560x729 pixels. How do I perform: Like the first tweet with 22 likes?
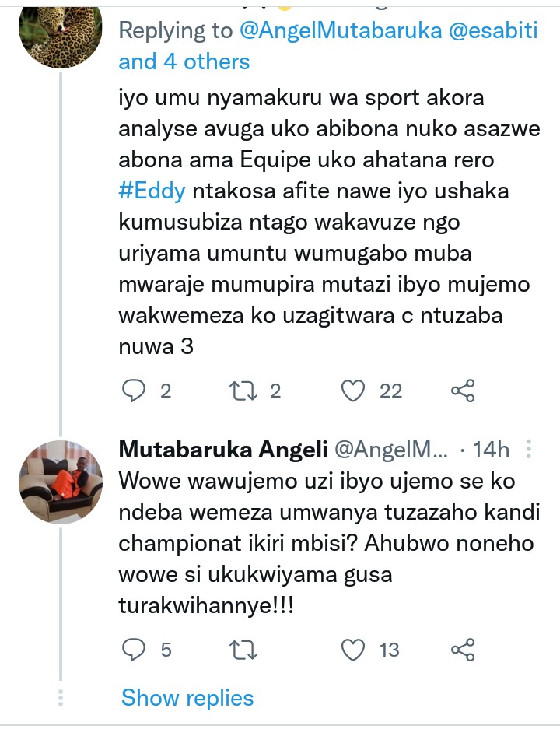(354, 391)
